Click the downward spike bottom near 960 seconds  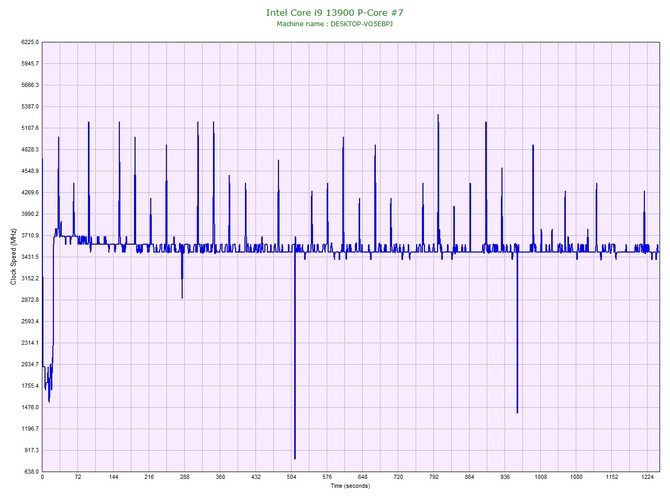click(x=517, y=412)
